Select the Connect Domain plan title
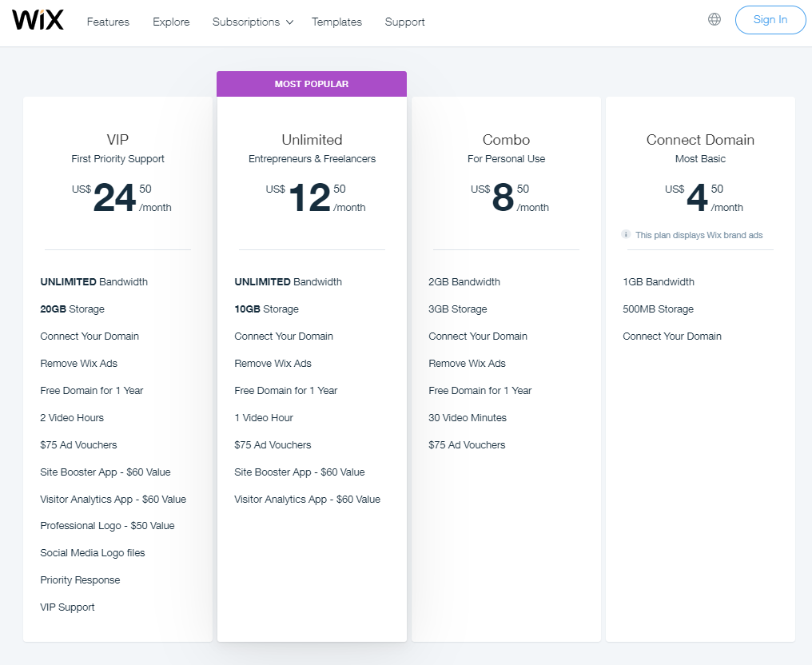 point(700,140)
